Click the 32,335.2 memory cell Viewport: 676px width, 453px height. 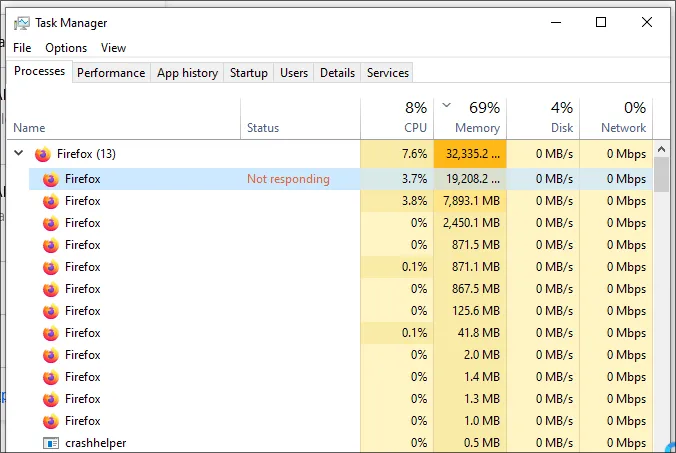tap(470, 154)
